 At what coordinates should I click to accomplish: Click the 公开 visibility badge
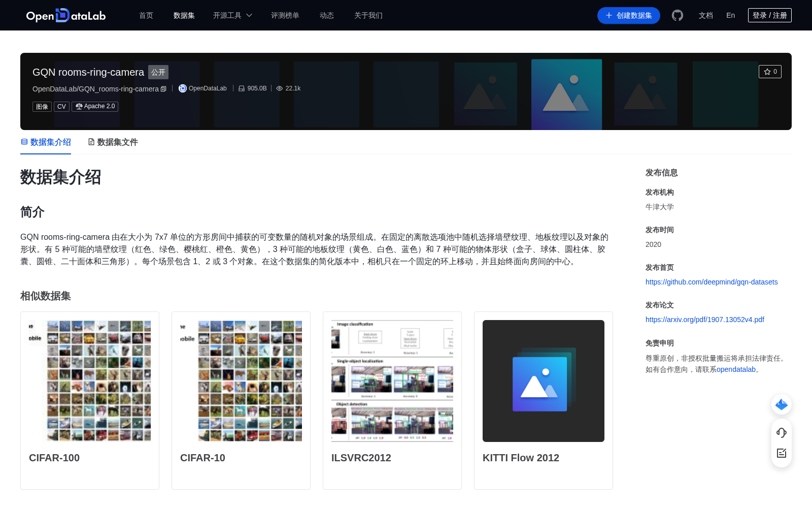point(158,72)
